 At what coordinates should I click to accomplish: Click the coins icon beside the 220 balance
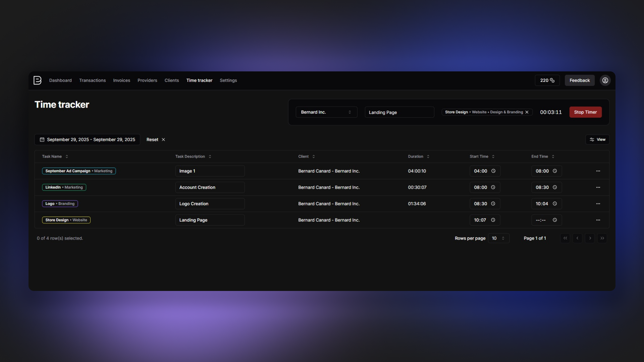[x=552, y=80]
